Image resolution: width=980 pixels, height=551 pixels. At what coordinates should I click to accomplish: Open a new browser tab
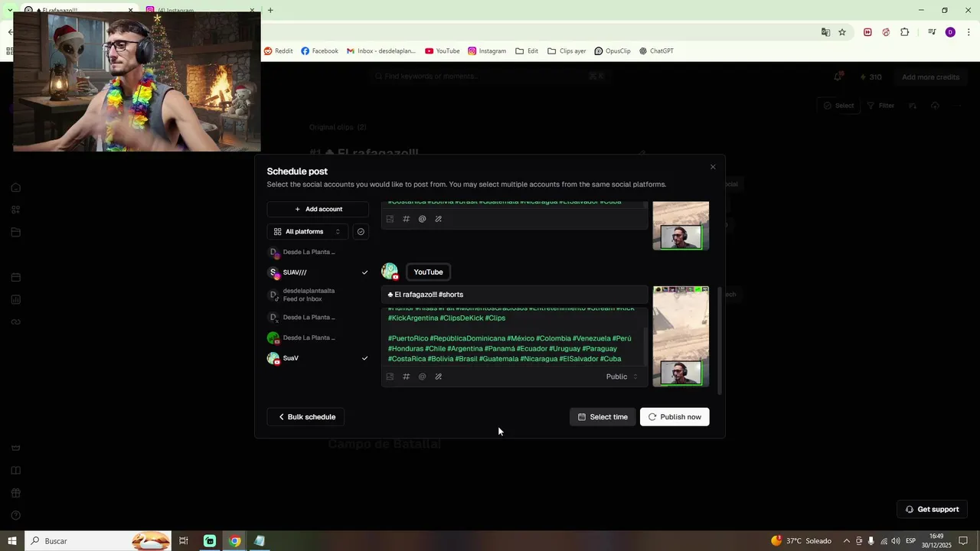[x=270, y=10]
